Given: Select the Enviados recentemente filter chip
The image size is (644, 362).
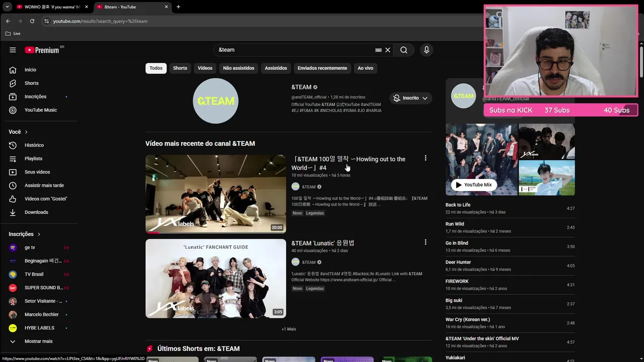Looking at the screenshot, I should tap(322, 68).
